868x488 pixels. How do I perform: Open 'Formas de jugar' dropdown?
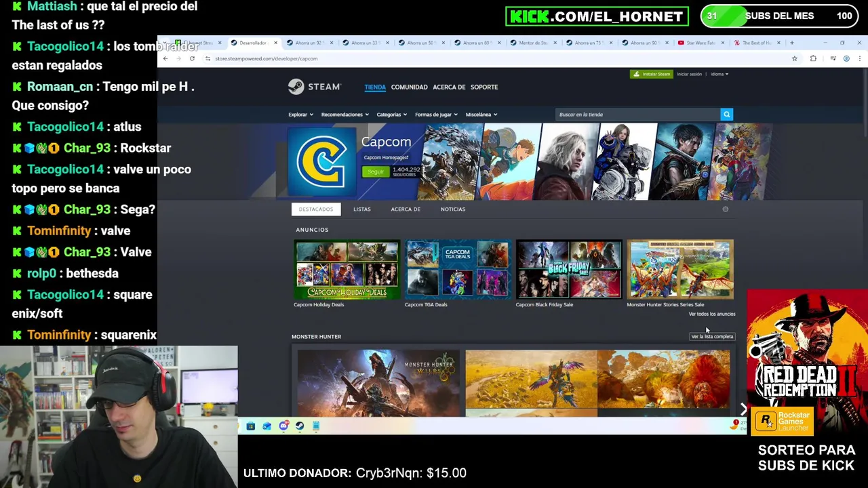[x=436, y=115]
